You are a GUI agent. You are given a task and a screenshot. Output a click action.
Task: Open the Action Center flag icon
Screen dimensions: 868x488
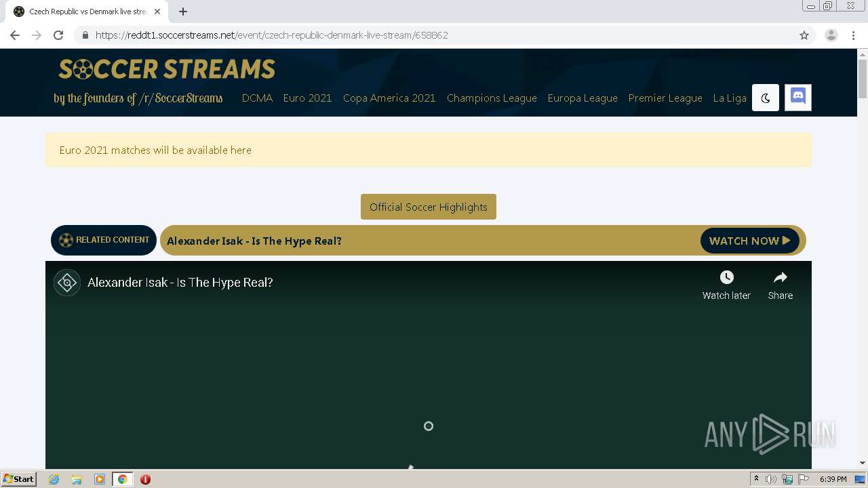[804, 479]
